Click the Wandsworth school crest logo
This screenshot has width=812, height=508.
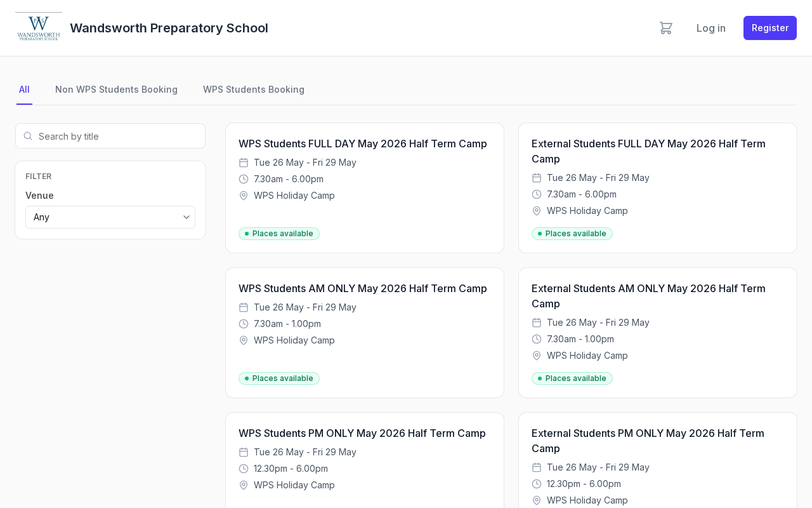pyautogui.click(x=39, y=27)
